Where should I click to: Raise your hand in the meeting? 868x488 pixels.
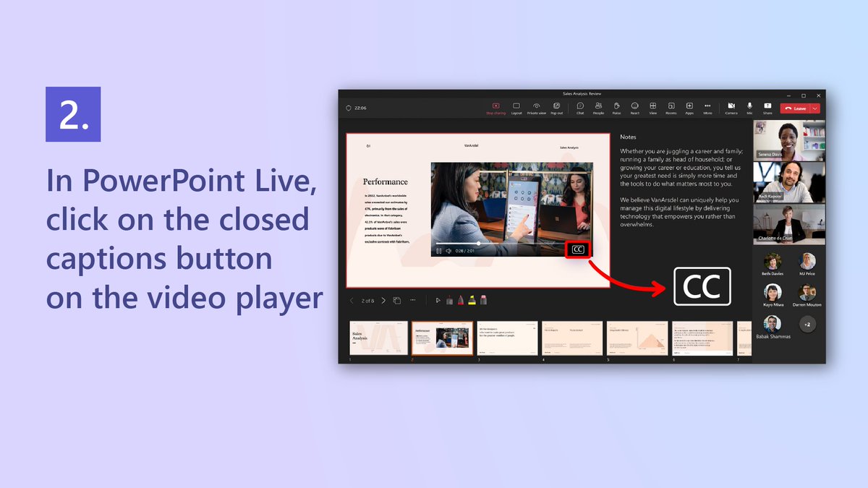click(x=616, y=108)
